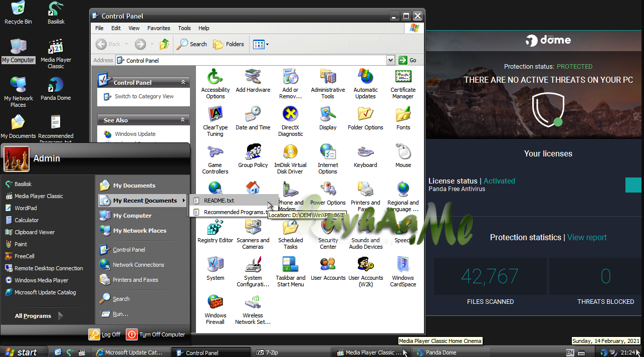Open the Mouse applet
The width and height of the screenshot is (644, 357).
(403, 156)
